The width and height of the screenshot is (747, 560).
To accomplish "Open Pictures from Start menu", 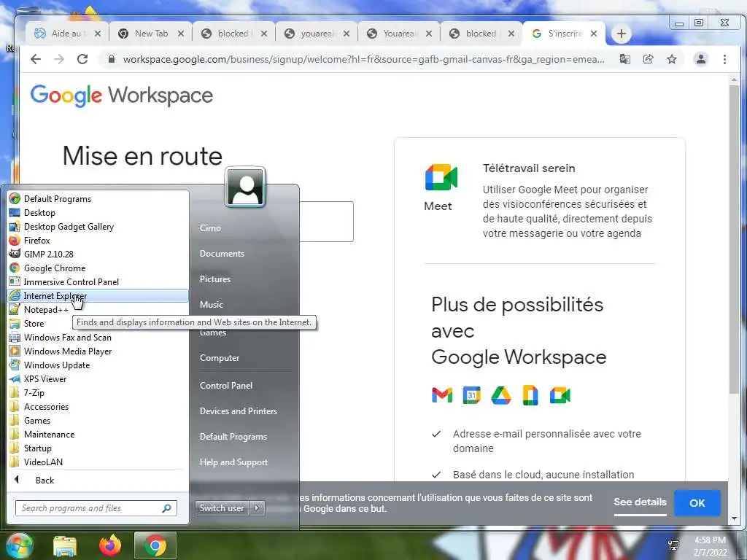I will [x=215, y=279].
